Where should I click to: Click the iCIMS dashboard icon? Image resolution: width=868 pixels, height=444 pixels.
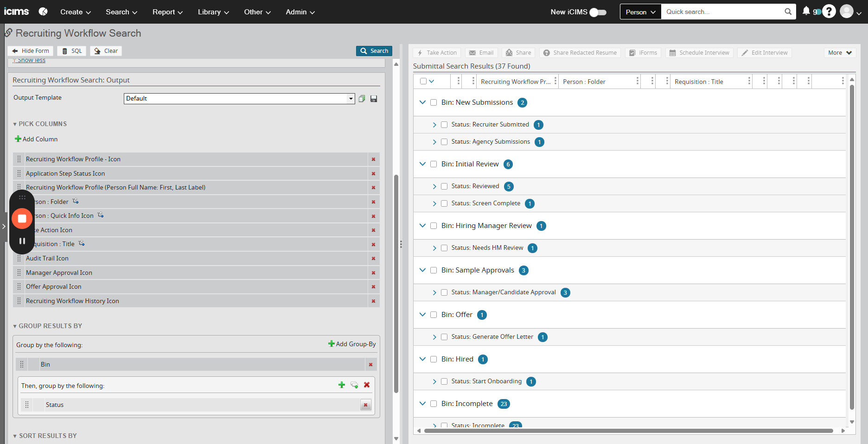coord(43,12)
